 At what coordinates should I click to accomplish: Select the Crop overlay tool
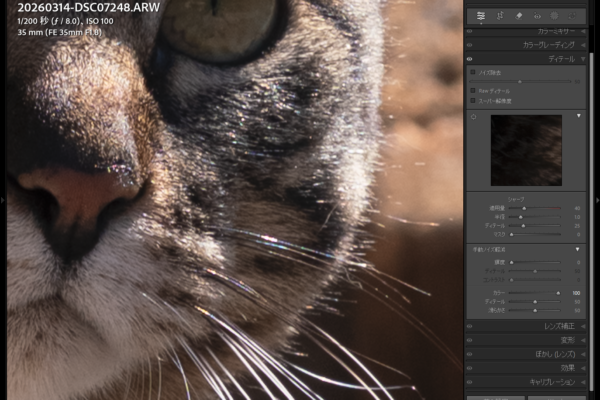[x=499, y=16]
